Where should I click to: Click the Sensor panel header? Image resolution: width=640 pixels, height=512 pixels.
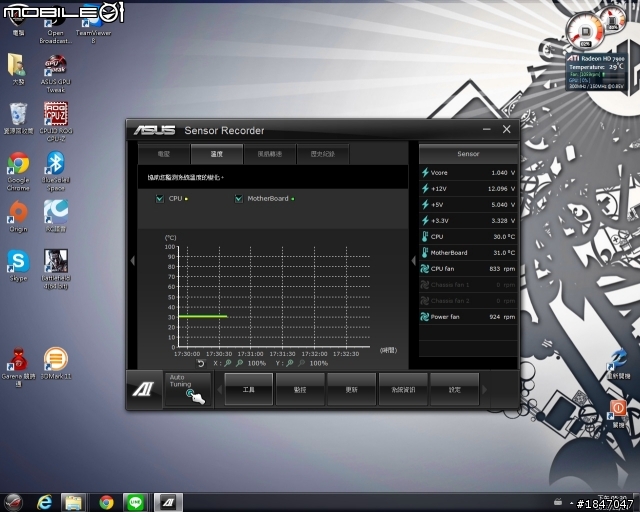pyautogui.click(x=468, y=154)
